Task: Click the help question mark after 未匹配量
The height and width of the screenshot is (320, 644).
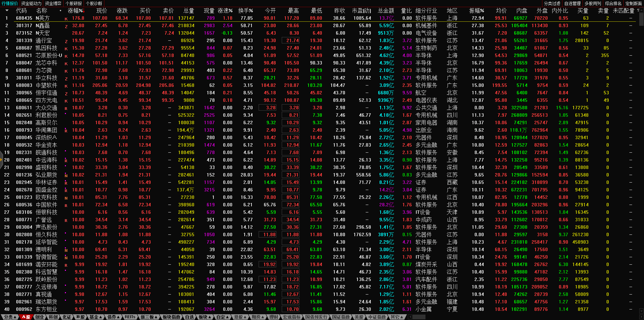Action: [638, 11]
